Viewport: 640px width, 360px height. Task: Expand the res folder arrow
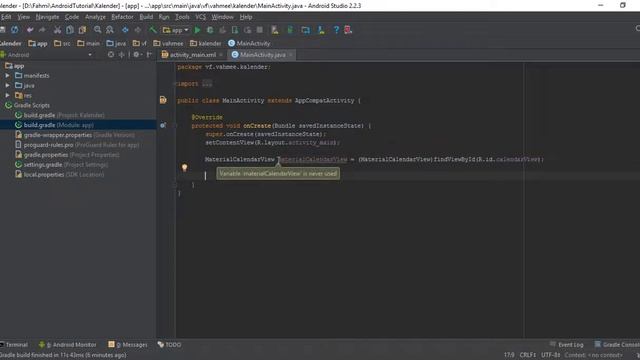click(x=7, y=95)
